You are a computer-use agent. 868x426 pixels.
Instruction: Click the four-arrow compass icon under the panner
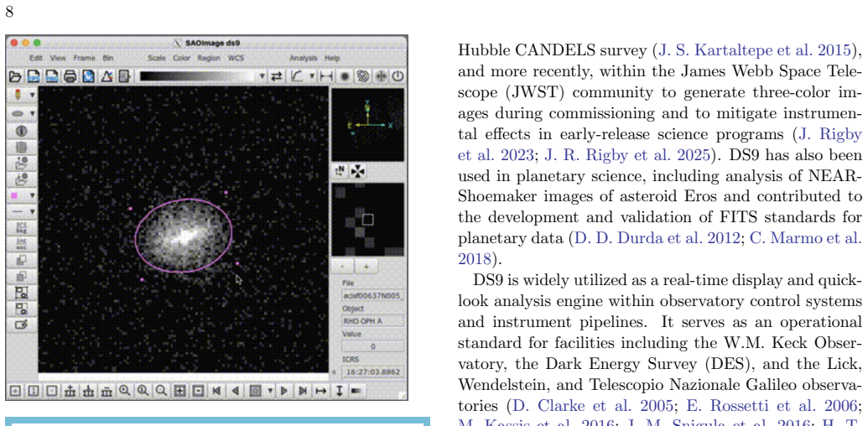click(x=359, y=172)
